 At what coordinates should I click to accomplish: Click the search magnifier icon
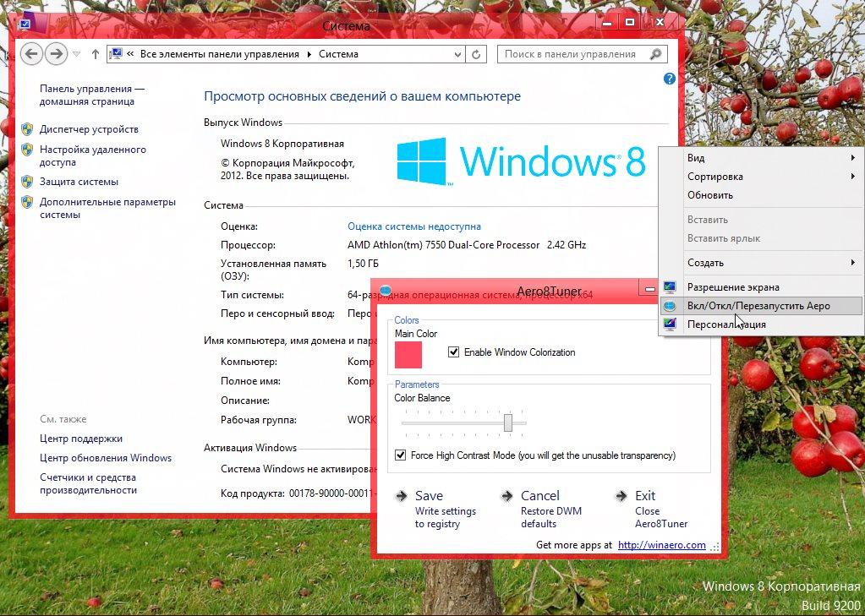point(655,54)
